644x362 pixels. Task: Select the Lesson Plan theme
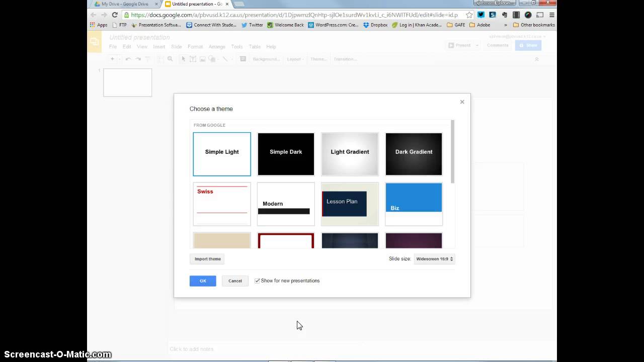pos(350,204)
